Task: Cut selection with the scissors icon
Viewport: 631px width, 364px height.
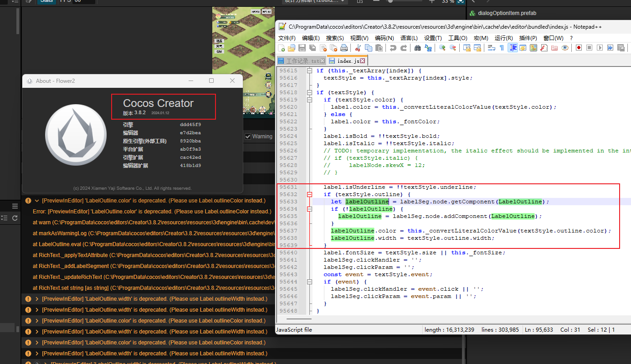Action: click(x=358, y=48)
